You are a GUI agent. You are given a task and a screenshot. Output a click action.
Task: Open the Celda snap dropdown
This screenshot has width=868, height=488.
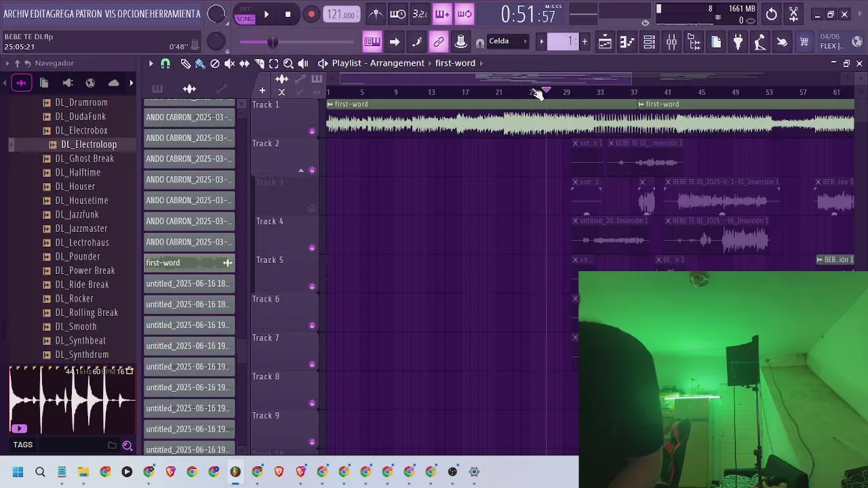507,41
